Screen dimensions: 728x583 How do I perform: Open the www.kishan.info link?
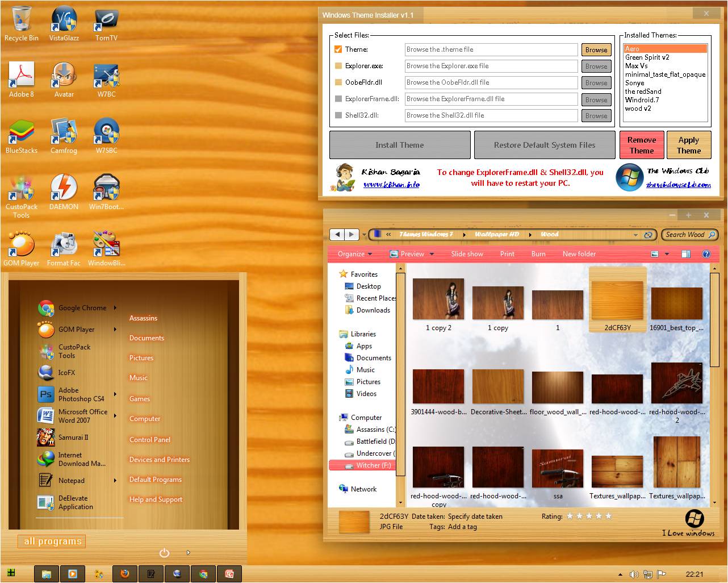click(391, 184)
